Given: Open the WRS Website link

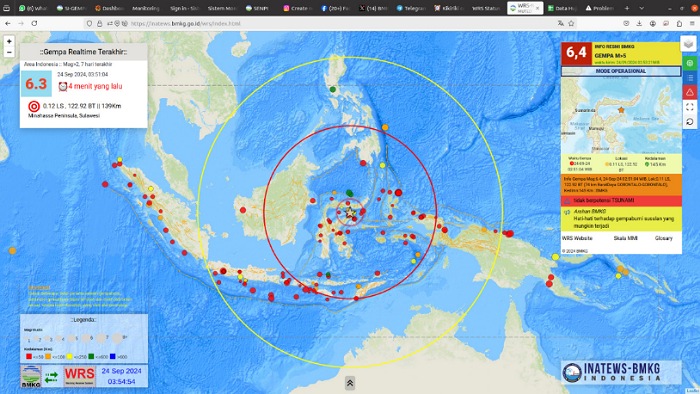Looking at the screenshot, I should 577,238.
